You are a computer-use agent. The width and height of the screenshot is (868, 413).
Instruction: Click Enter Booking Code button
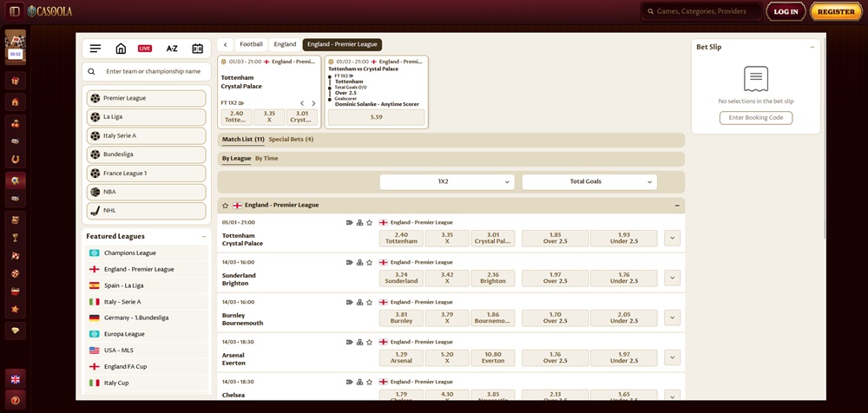[756, 118]
